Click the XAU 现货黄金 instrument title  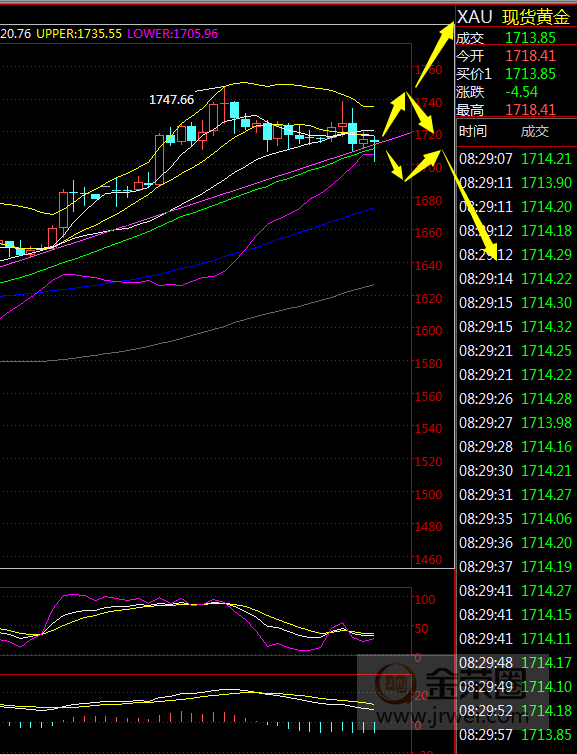(x=514, y=17)
